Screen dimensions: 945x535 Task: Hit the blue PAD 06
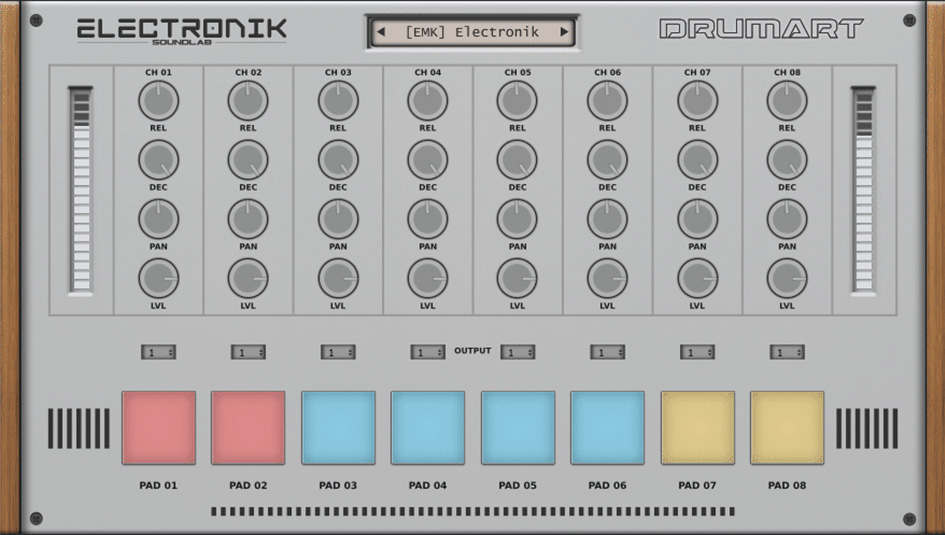pos(607,428)
